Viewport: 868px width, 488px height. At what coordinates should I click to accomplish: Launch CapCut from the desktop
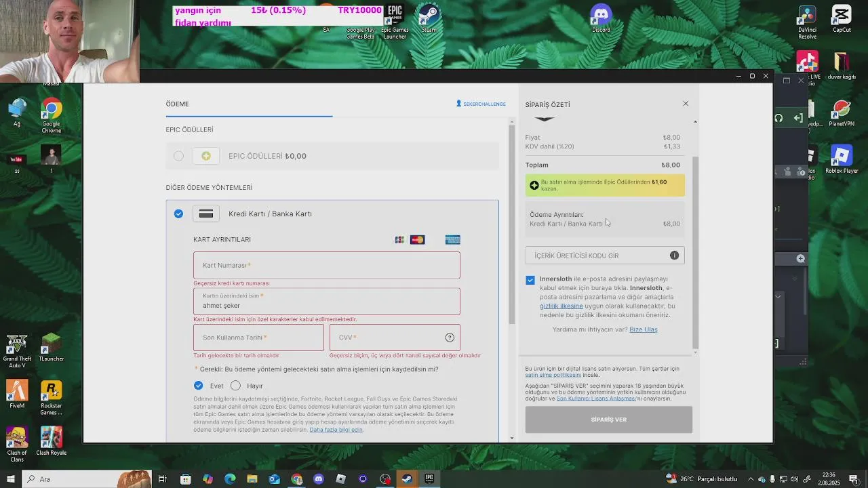(x=842, y=18)
